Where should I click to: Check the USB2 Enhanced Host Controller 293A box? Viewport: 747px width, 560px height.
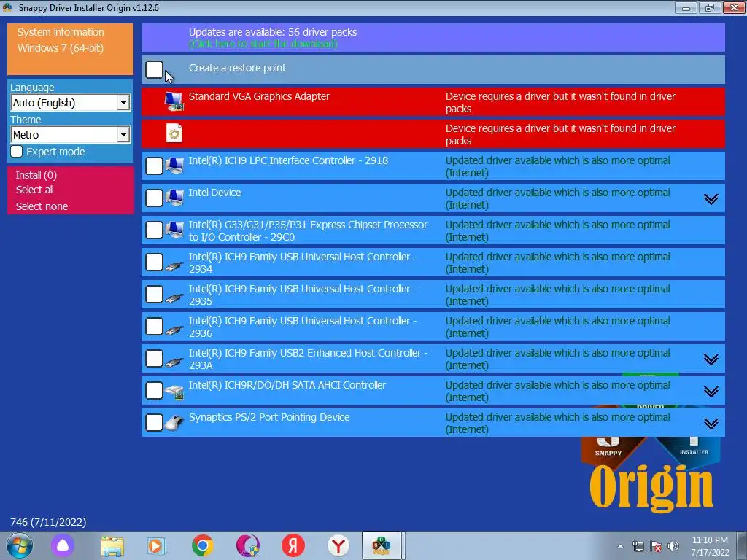click(155, 358)
